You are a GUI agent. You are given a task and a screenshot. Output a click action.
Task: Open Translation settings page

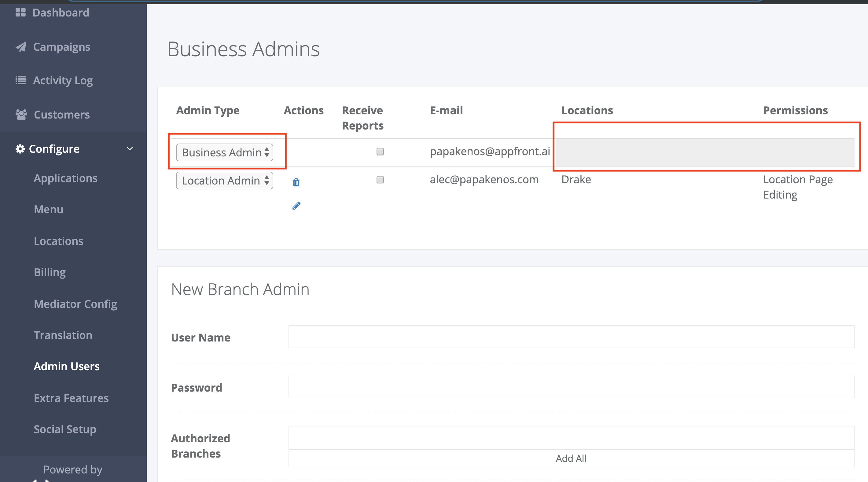(x=63, y=335)
